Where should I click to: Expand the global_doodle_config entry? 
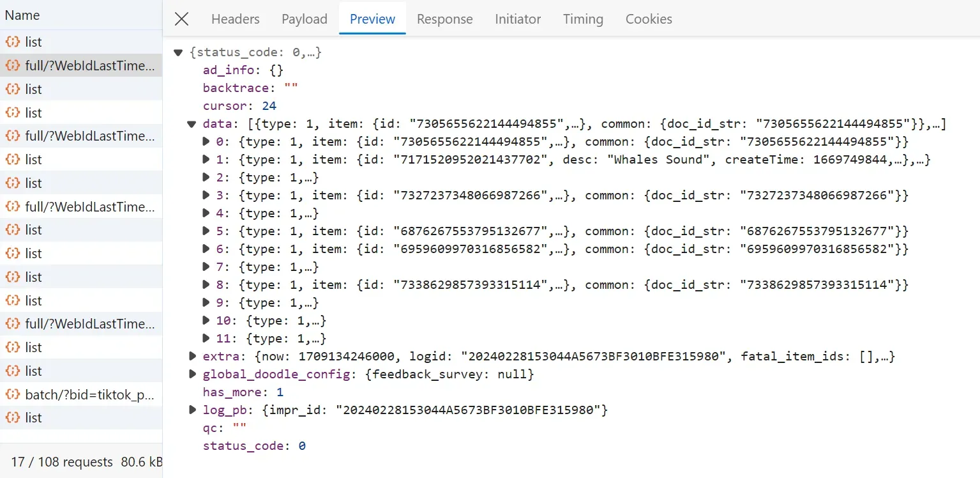click(193, 374)
